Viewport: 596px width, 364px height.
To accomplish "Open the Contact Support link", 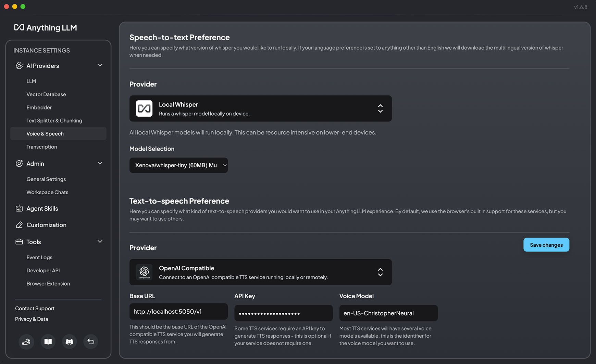I will pyautogui.click(x=35, y=309).
